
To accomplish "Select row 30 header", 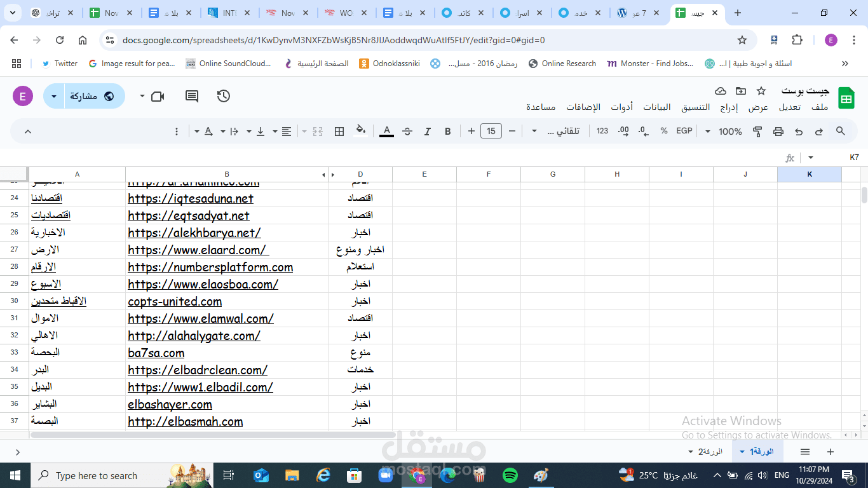I will (x=14, y=301).
